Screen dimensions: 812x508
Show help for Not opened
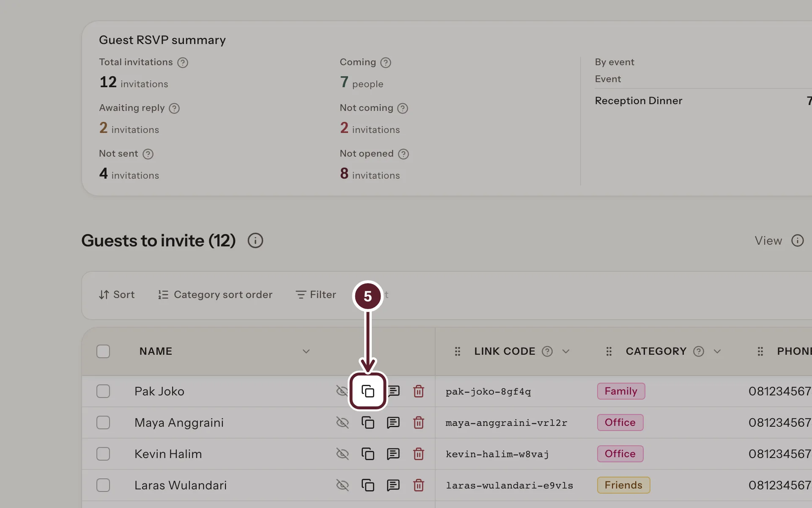coord(403,154)
